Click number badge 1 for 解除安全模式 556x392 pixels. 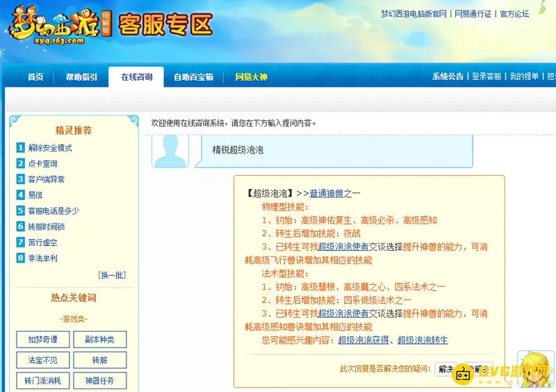[x=21, y=147]
